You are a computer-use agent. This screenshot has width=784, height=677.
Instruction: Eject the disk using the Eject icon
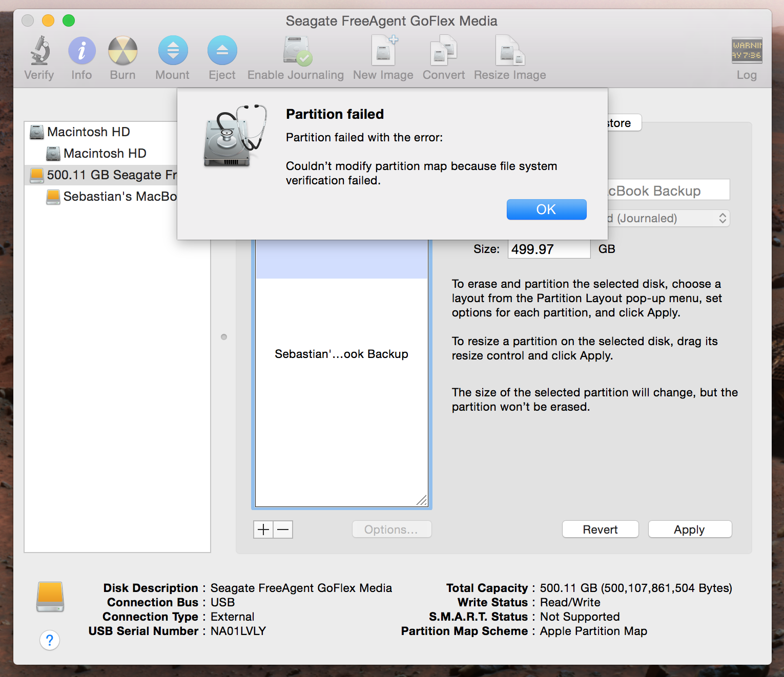point(222,51)
